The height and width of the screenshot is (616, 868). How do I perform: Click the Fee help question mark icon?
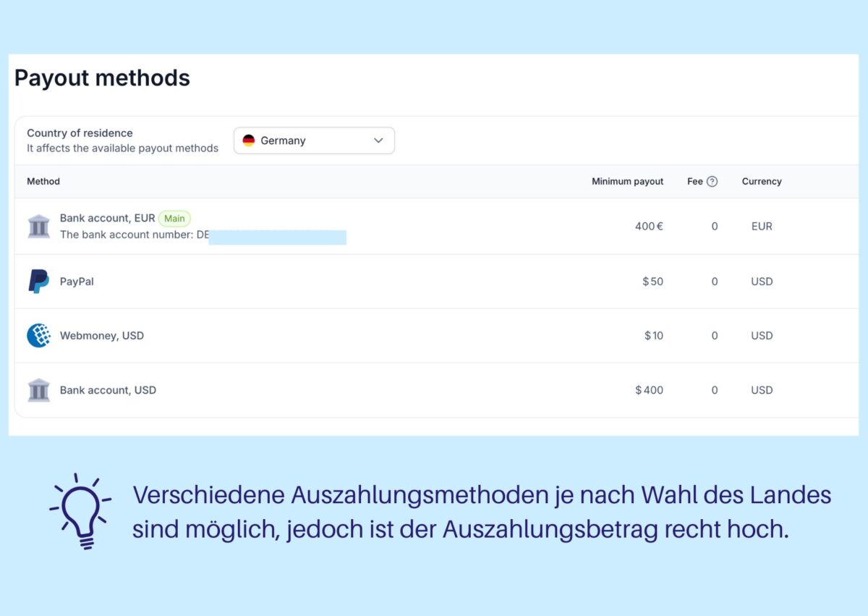[712, 182]
